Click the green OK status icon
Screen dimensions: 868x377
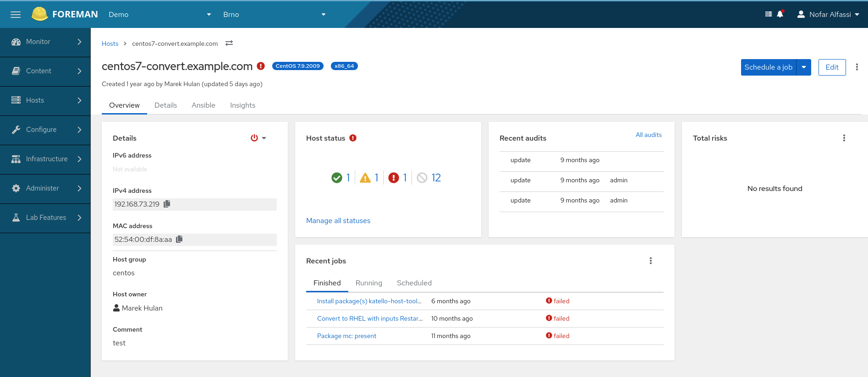point(337,178)
